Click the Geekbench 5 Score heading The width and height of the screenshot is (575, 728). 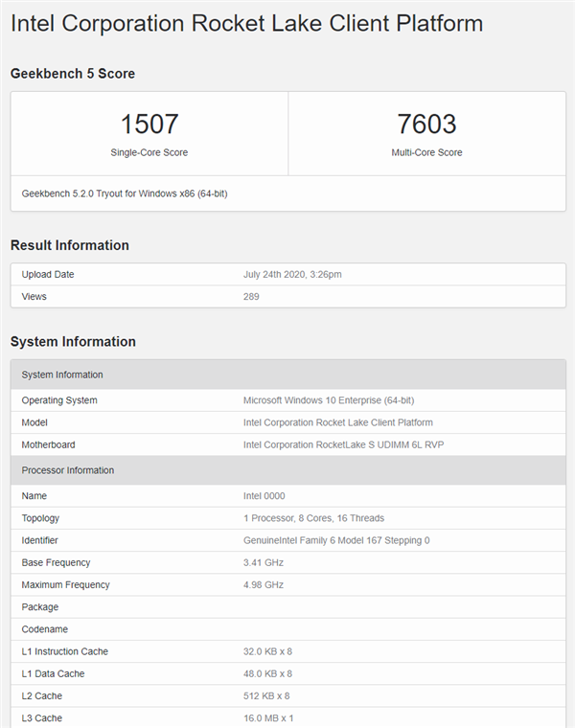pos(73,73)
